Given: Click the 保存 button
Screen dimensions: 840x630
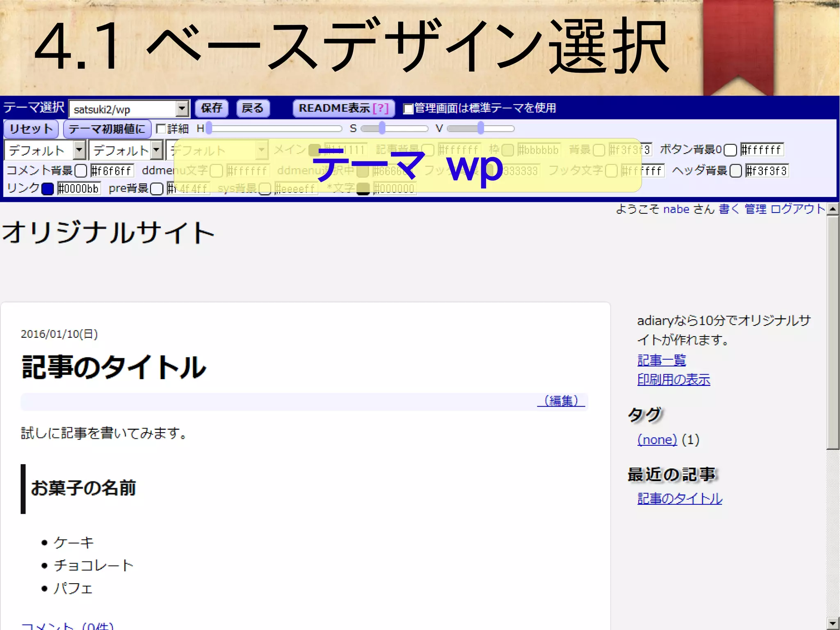Looking at the screenshot, I should click(x=212, y=108).
